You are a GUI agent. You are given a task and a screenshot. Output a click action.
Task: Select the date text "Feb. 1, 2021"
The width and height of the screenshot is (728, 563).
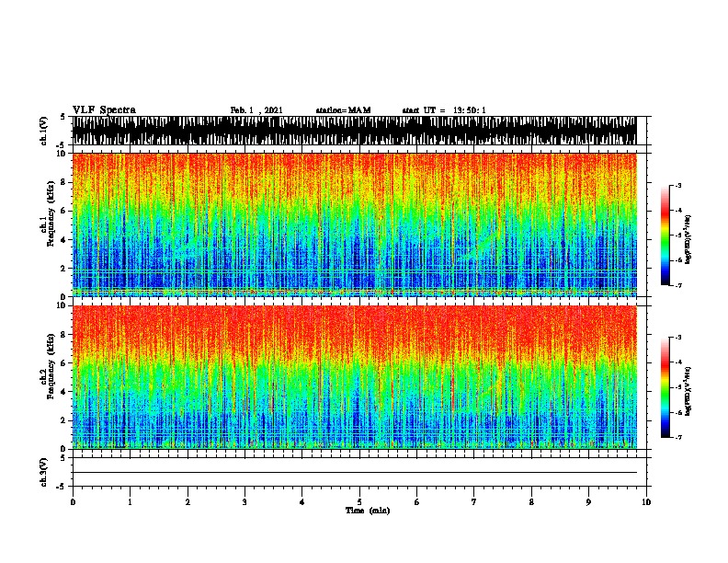click(x=256, y=110)
